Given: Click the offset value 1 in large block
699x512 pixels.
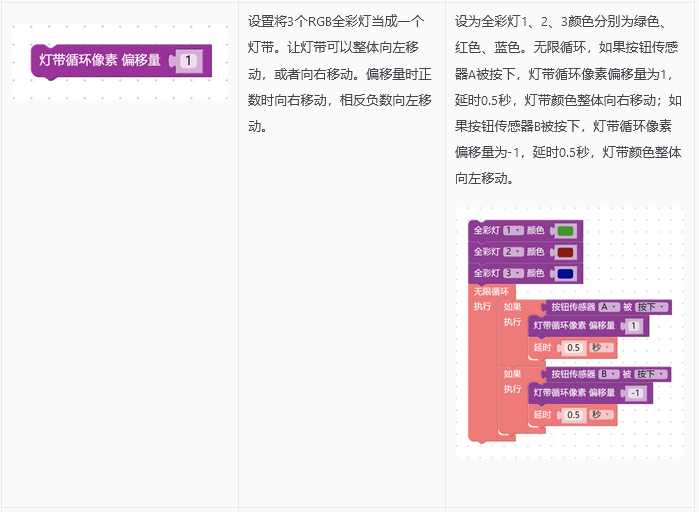Looking at the screenshot, I should click(x=189, y=61).
